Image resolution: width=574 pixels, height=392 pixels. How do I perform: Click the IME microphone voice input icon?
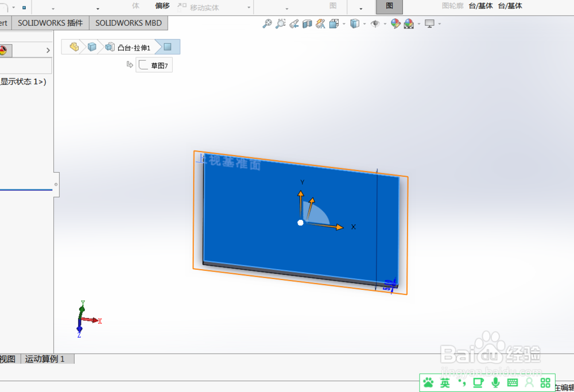coord(496,383)
